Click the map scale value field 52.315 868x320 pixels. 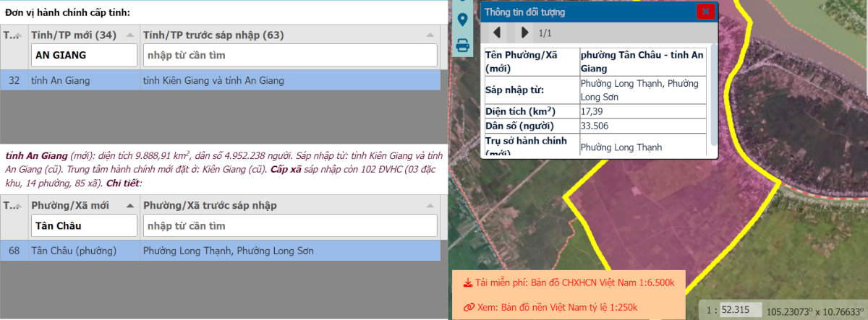pos(741,310)
